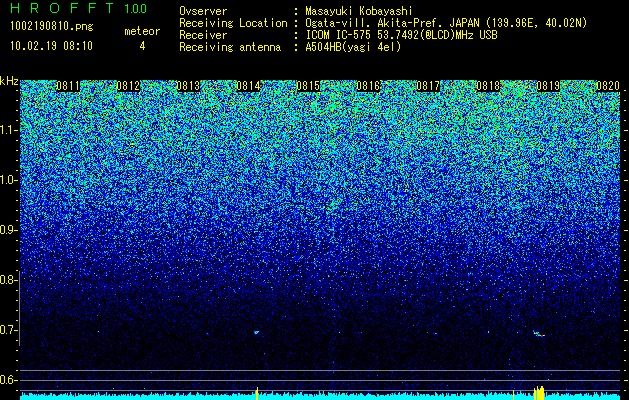629x400 pixels.
Task: Click the 1.1 kHz axis label
Action: [x=9, y=130]
